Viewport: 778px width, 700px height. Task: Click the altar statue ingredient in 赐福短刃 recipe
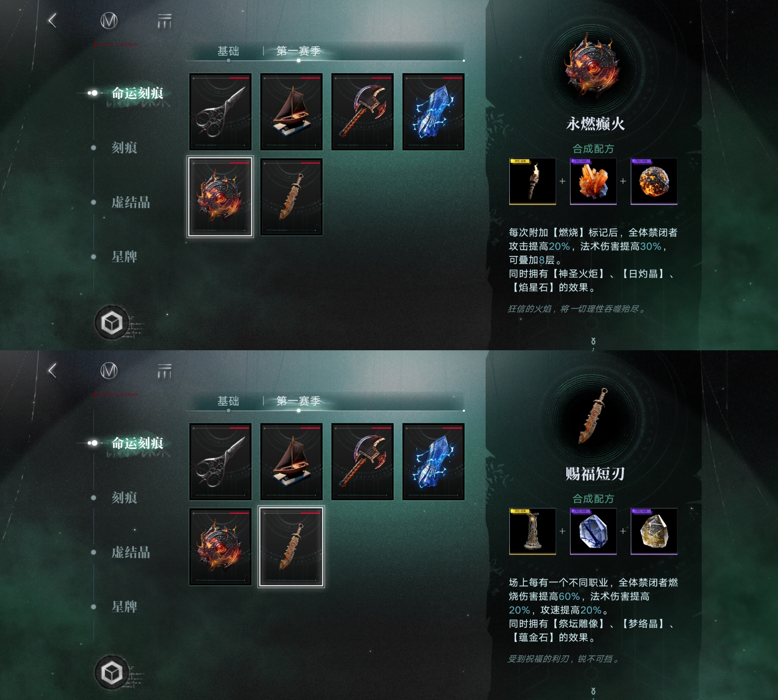tap(533, 531)
